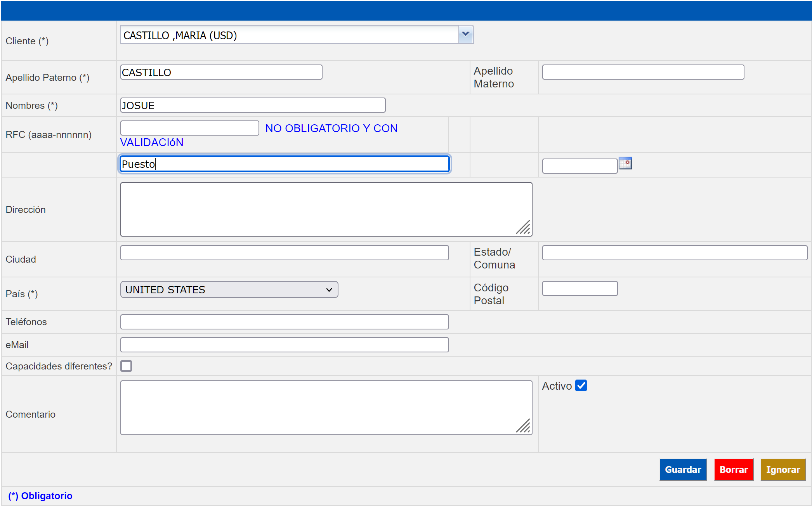The image size is (812, 507).
Task: Click the field containing Puesto
Action: [285, 164]
